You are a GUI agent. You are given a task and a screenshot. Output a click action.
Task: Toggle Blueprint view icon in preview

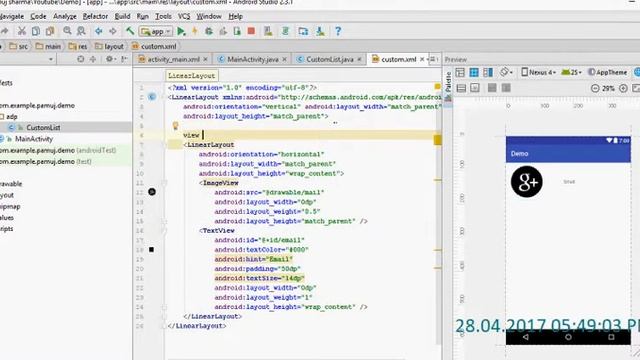[474, 73]
